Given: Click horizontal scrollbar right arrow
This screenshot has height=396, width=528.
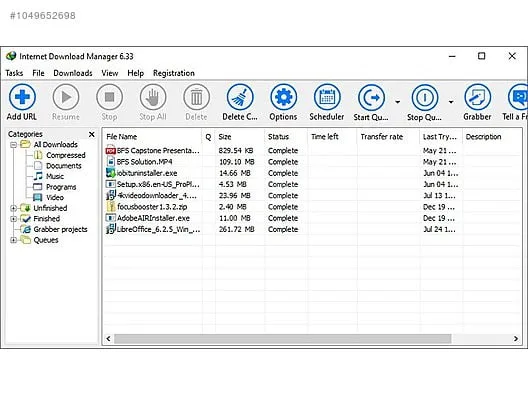Looking at the screenshot, I should pos(516,339).
